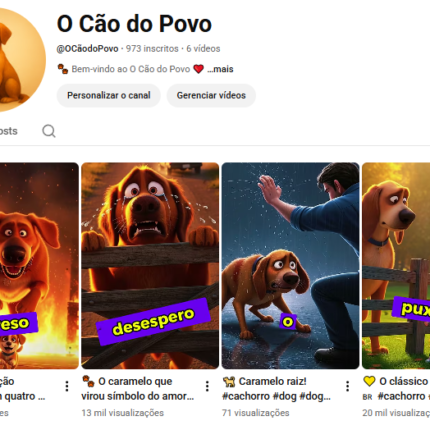Click the red heart emoji in channel description
430x430 pixels.
coord(199,69)
